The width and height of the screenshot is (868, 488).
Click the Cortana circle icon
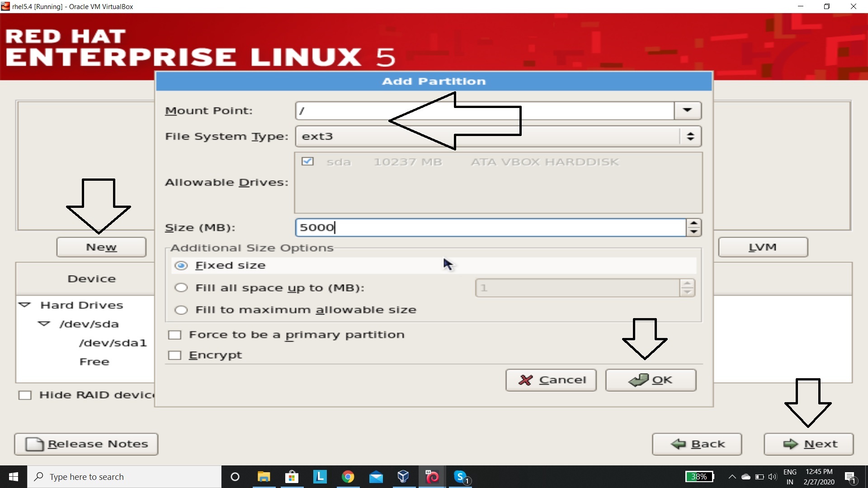click(x=235, y=477)
